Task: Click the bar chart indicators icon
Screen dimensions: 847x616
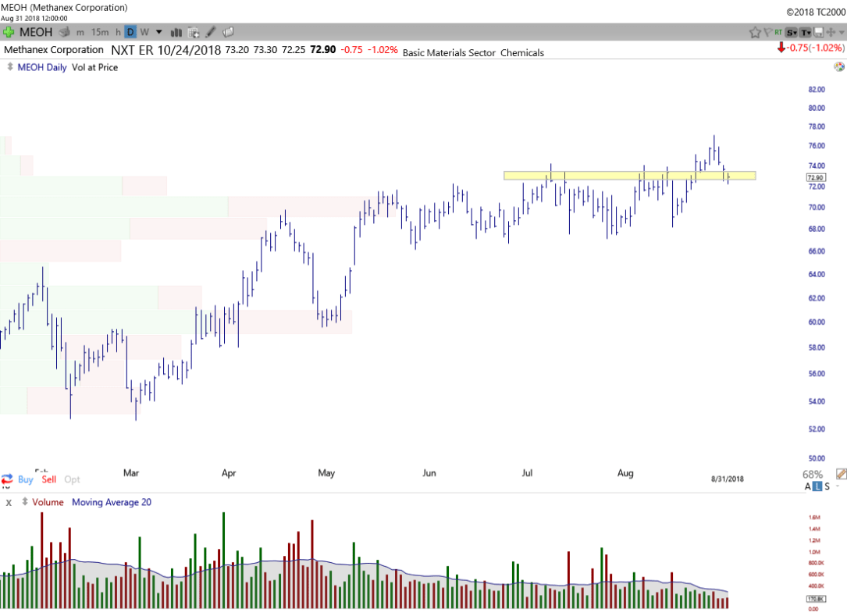Action: click(176, 32)
